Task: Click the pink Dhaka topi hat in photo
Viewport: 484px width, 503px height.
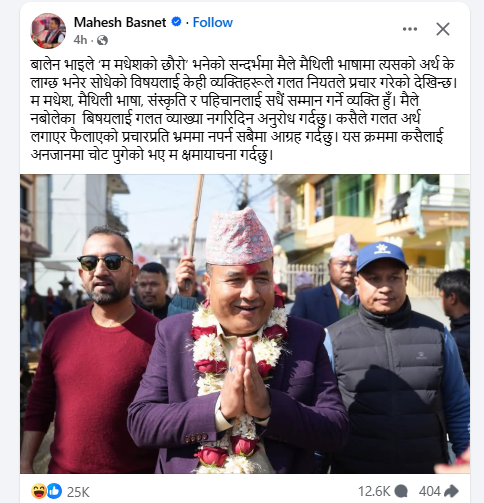Action: tap(239, 237)
